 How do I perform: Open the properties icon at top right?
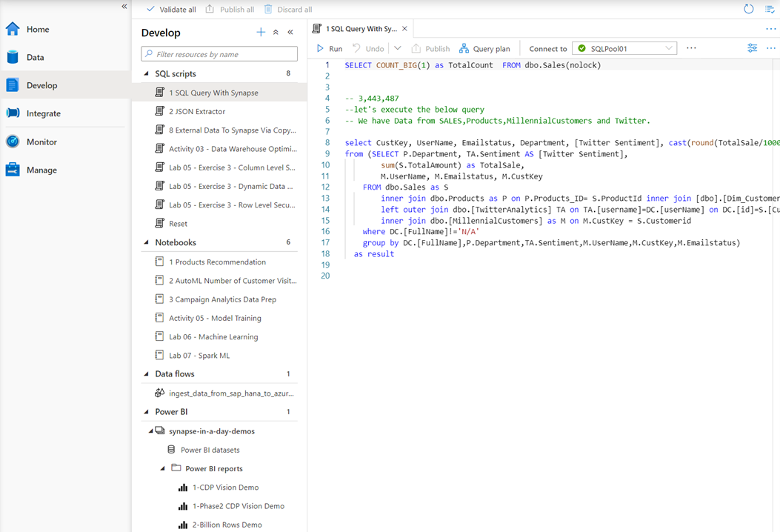(x=769, y=9)
